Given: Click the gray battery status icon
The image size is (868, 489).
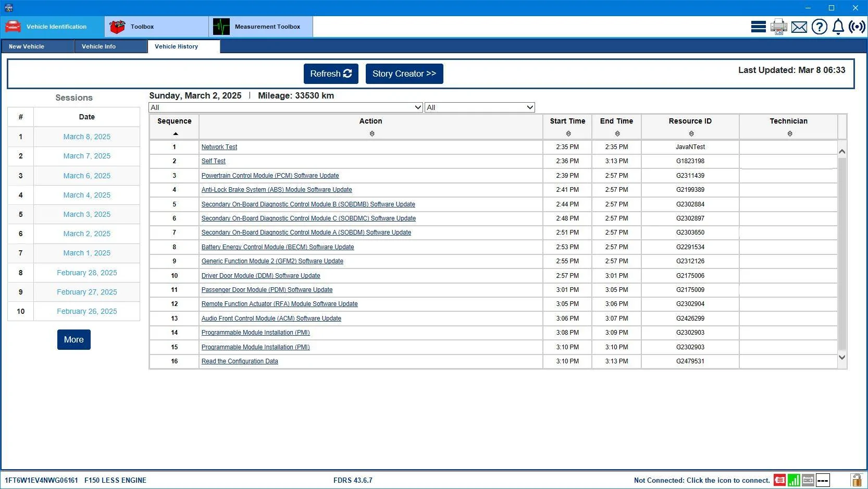Looking at the screenshot, I should tap(808, 480).
